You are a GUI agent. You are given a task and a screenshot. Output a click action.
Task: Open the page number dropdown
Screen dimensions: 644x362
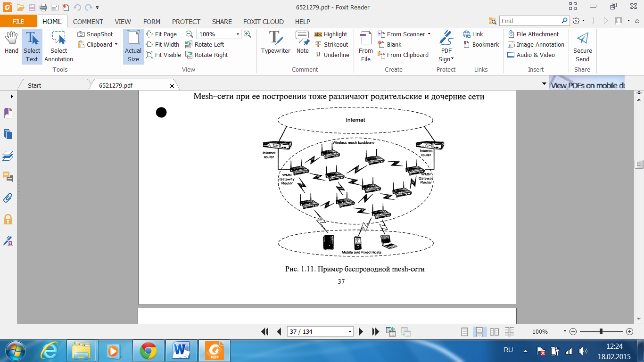pos(350,332)
